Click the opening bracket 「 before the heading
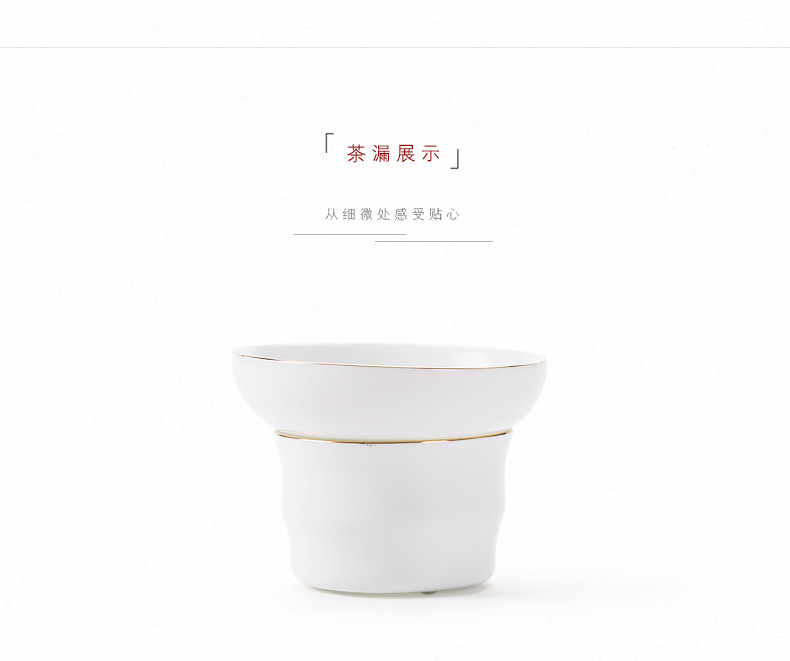The image size is (790, 661). click(330, 143)
